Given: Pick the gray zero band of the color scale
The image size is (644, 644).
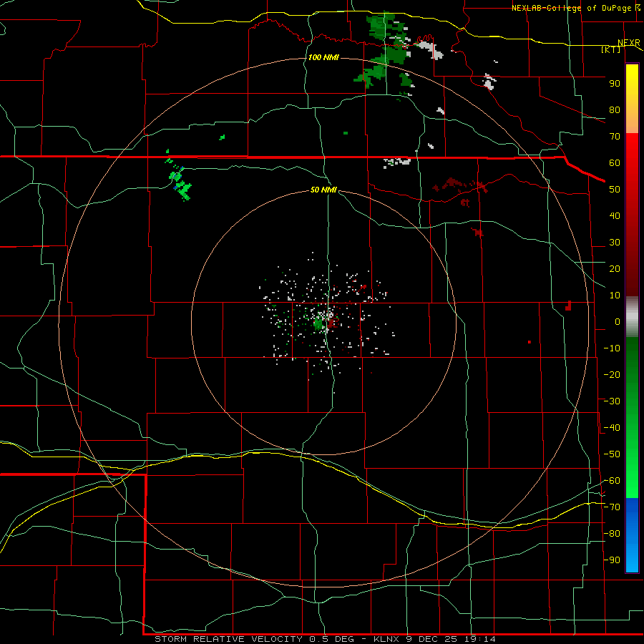Looking at the screenshot, I should point(632,317).
